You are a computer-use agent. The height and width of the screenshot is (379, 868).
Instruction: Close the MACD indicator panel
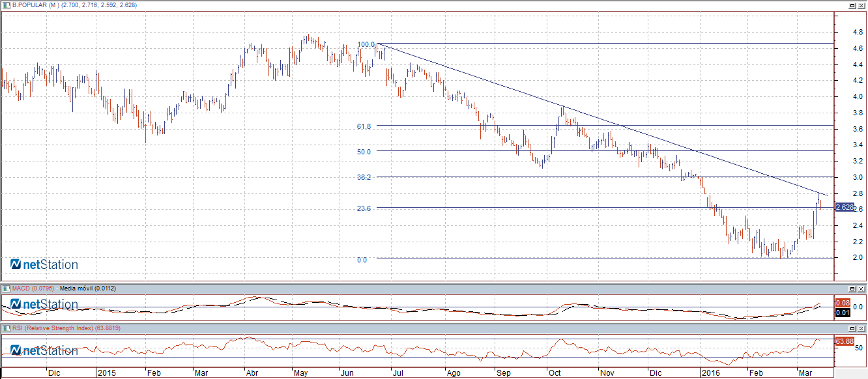(x=861, y=288)
